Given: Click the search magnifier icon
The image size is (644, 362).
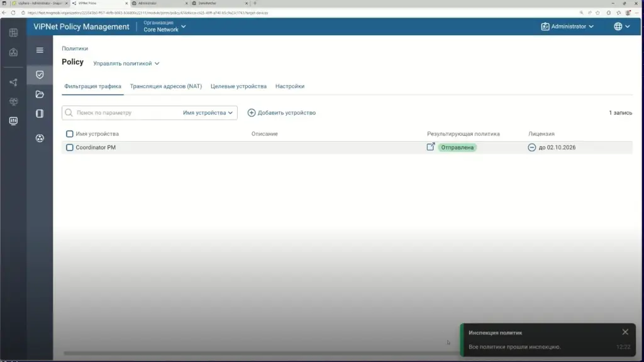Looking at the screenshot, I should tap(69, 113).
